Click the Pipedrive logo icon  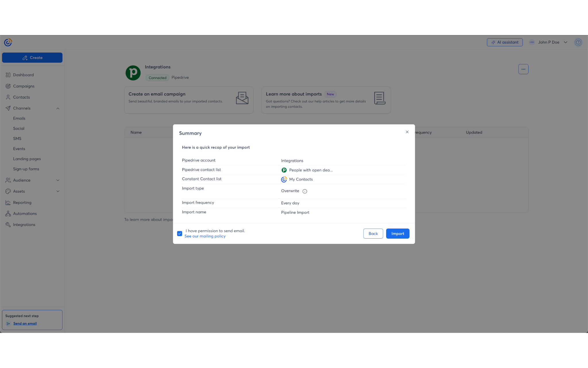coord(133,73)
